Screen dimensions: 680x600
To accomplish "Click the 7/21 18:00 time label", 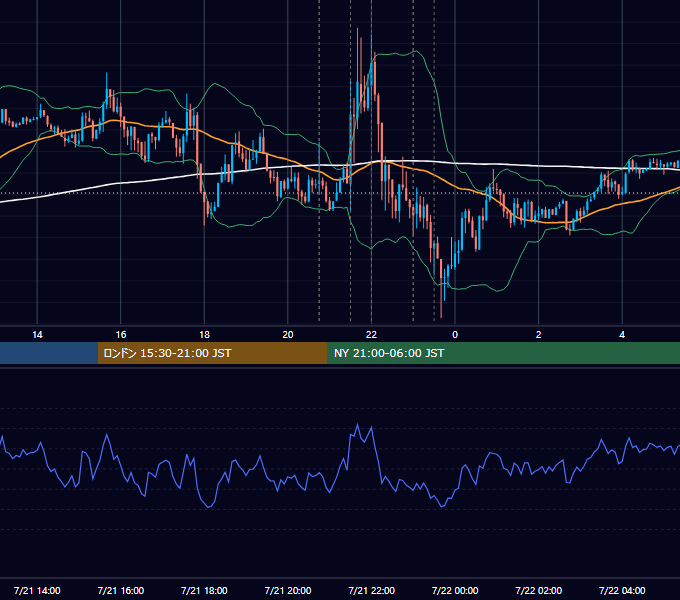I will (204, 590).
